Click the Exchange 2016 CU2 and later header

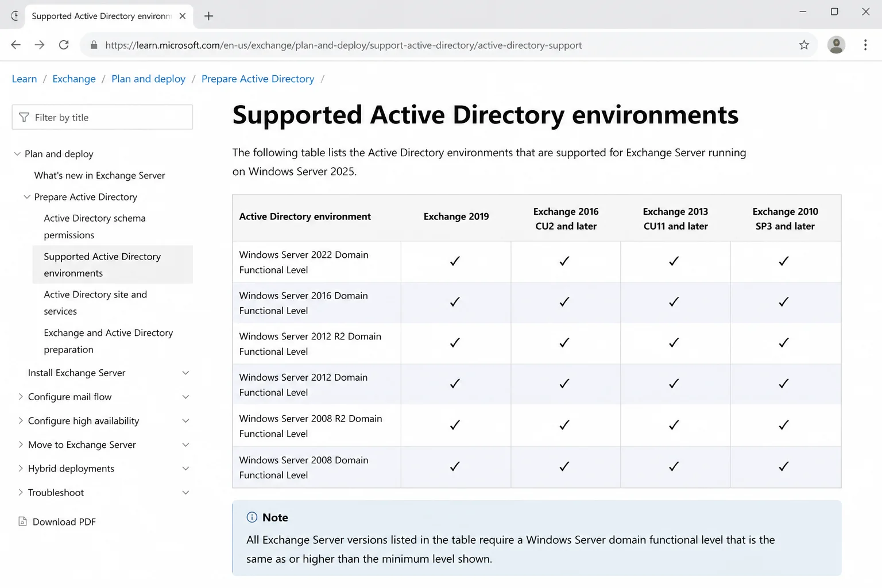(x=566, y=219)
